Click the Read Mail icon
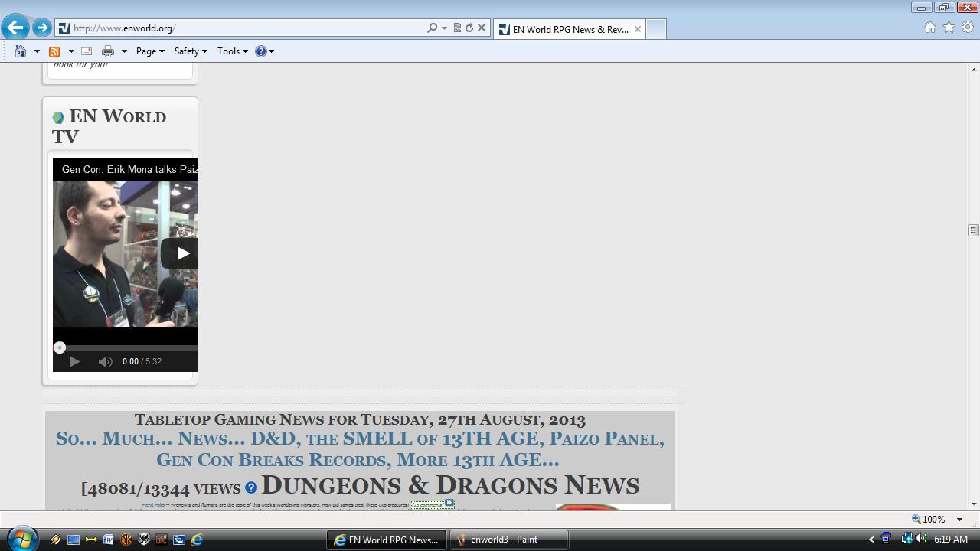 [x=87, y=51]
